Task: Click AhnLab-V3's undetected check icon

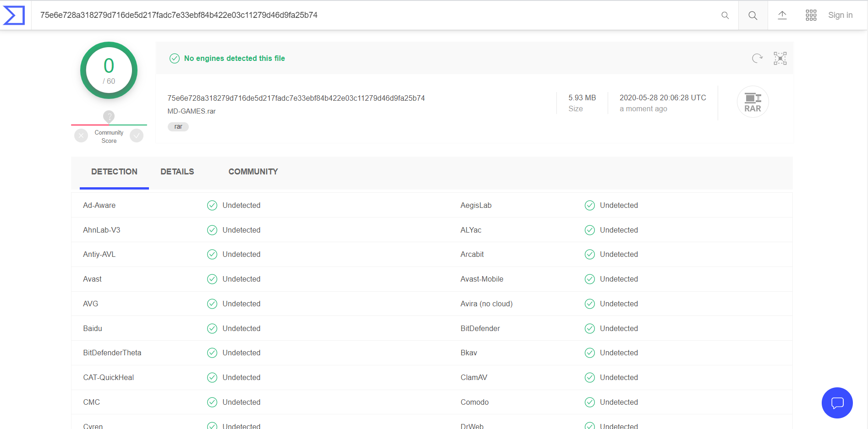Action: click(212, 230)
